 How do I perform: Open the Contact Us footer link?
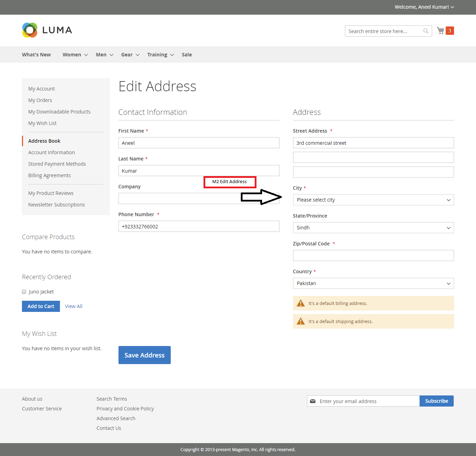pos(109,428)
